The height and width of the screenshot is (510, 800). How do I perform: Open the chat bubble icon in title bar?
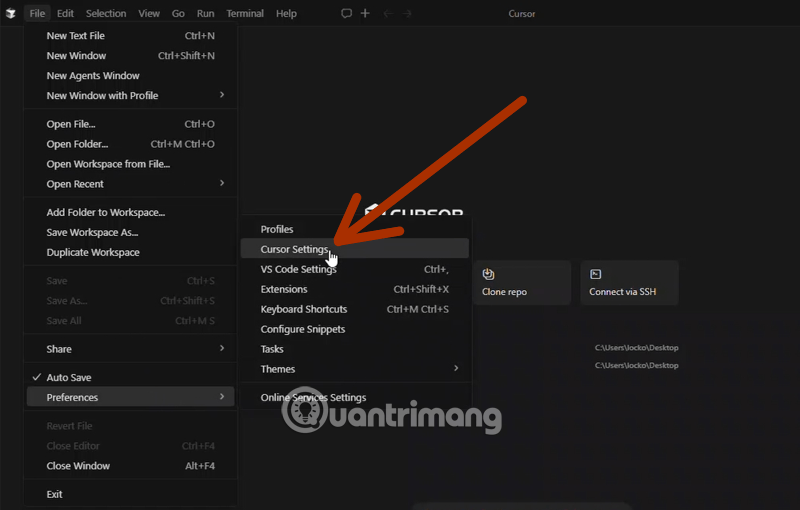347,14
